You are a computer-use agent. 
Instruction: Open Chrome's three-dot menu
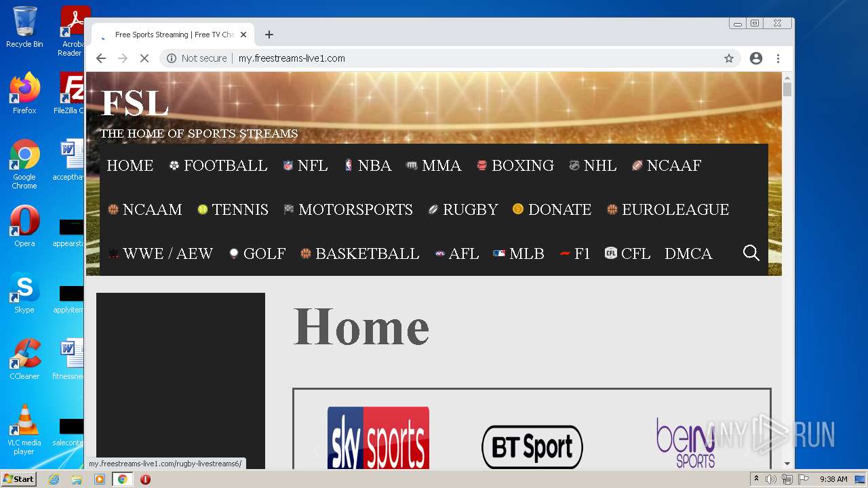tap(778, 58)
